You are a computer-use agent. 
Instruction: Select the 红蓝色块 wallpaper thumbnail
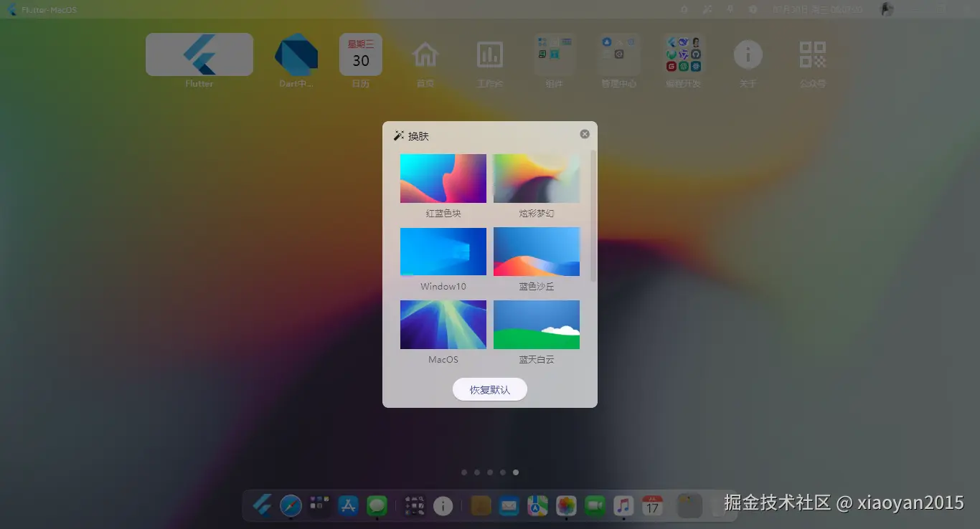pos(443,178)
